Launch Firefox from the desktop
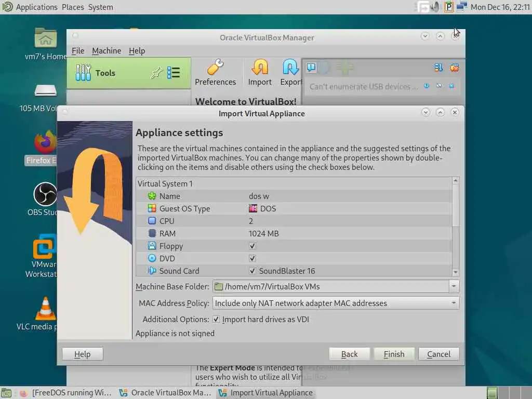Viewport: 532px width, 399px height. (x=46, y=148)
